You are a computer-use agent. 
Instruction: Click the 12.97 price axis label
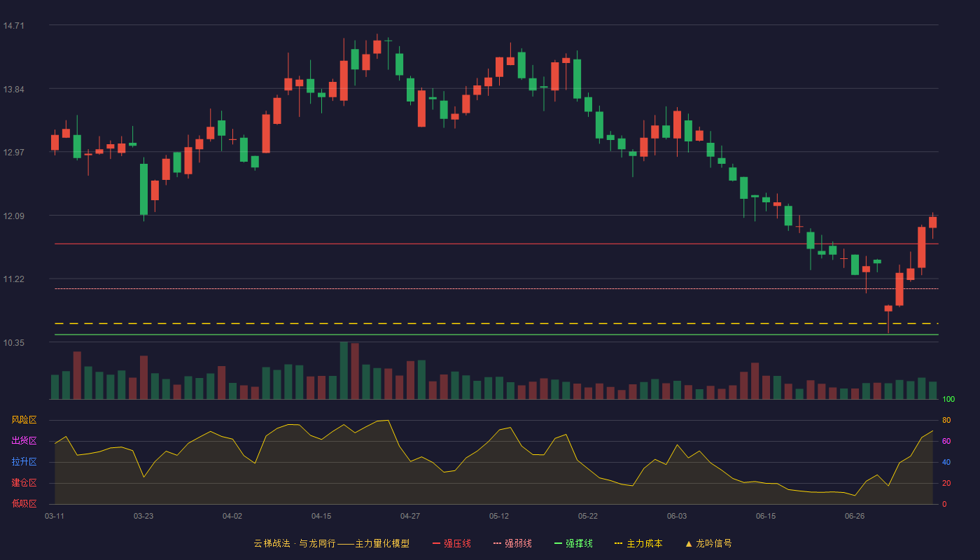(x=13, y=152)
